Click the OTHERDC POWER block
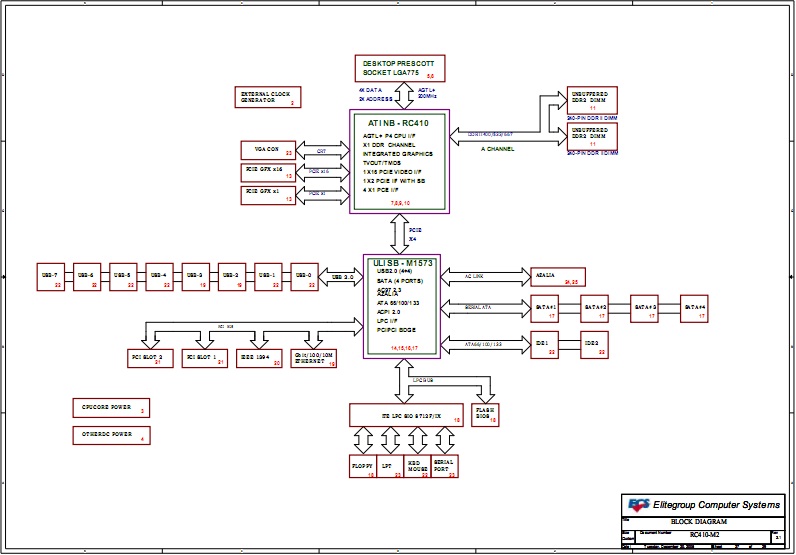 [x=112, y=435]
